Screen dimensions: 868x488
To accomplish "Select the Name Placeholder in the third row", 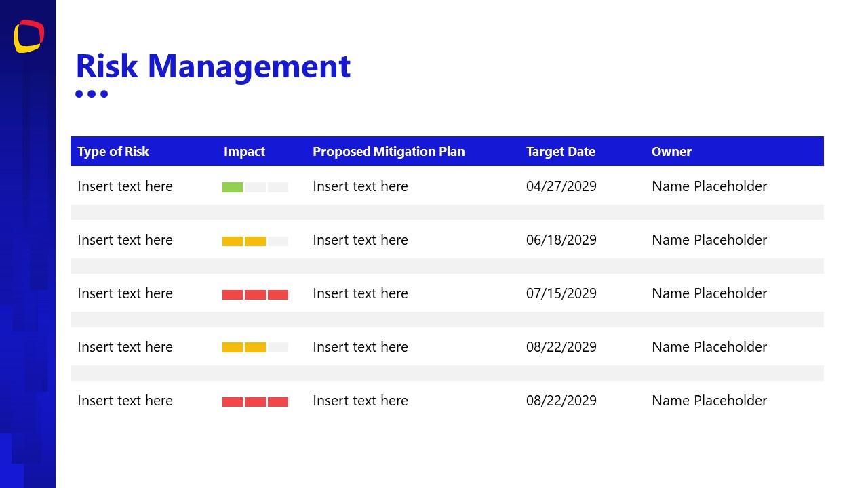I will point(709,293).
